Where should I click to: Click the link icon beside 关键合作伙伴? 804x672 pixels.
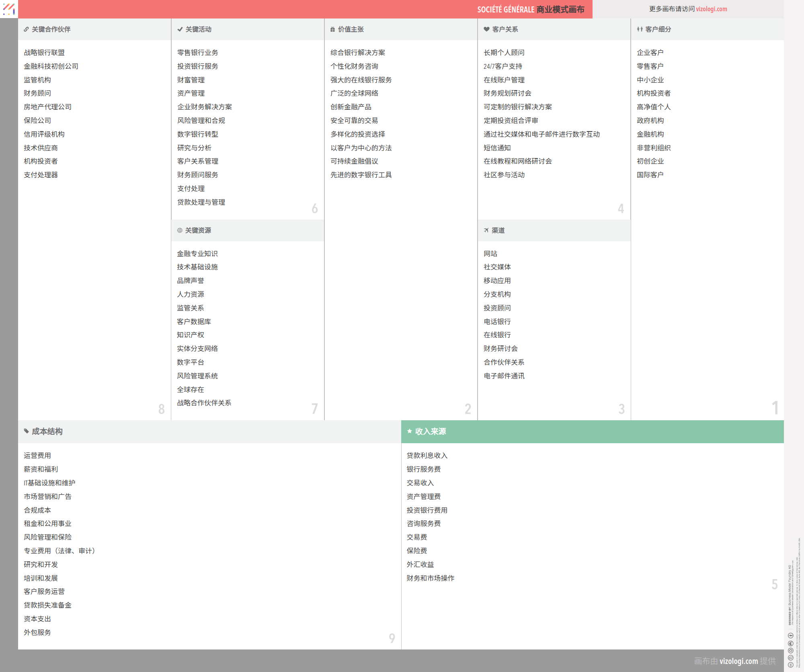tap(26, 29)
